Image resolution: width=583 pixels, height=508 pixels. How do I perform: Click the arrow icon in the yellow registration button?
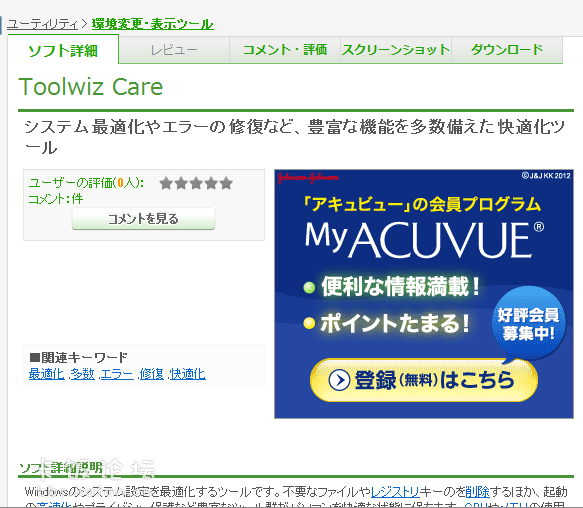[339, 380]
